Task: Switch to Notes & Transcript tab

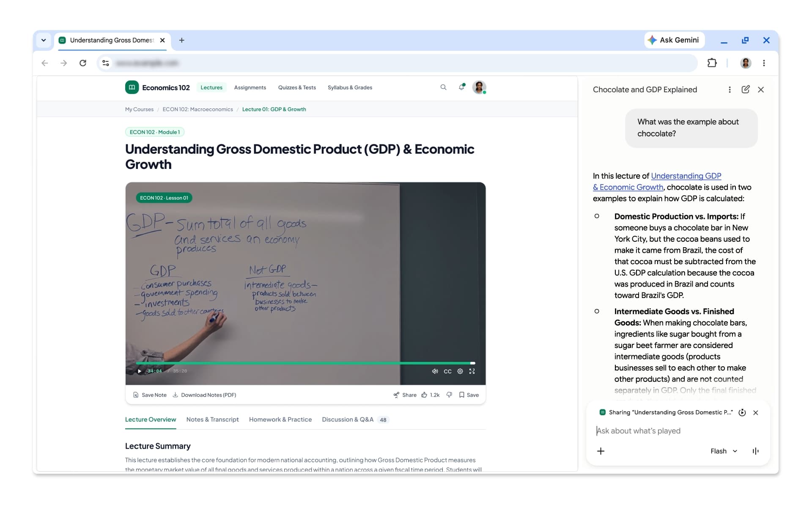Action: click(x=212, y=420)
